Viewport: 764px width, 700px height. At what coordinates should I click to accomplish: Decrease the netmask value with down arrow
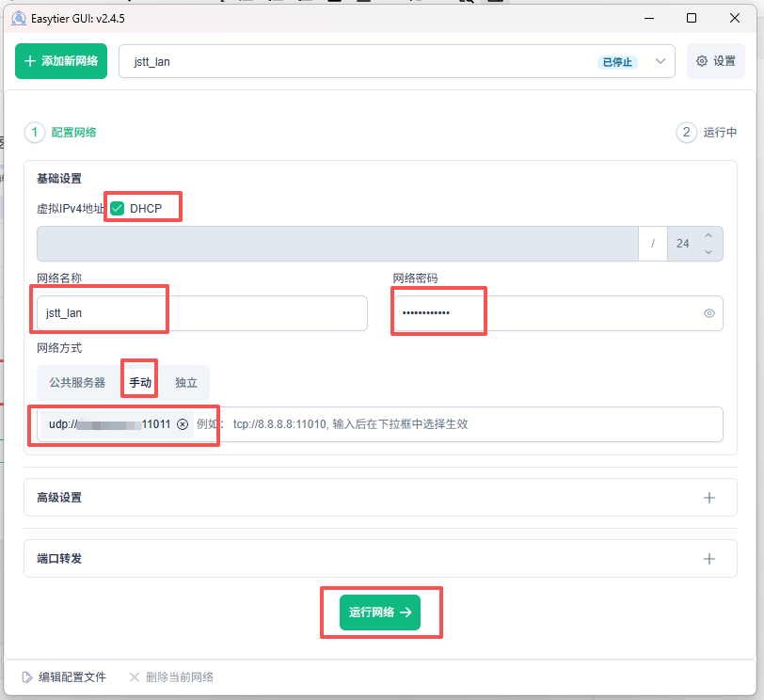[708, 251]
